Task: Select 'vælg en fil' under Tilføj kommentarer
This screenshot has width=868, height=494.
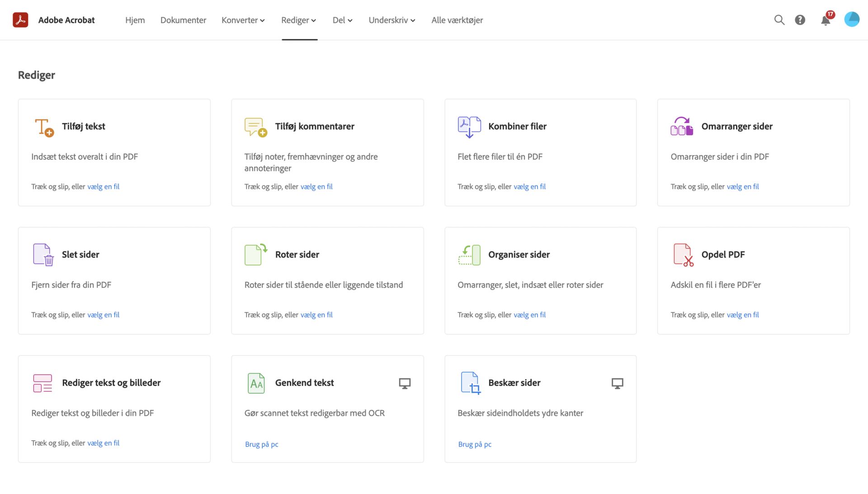Action: click(316, 186)
